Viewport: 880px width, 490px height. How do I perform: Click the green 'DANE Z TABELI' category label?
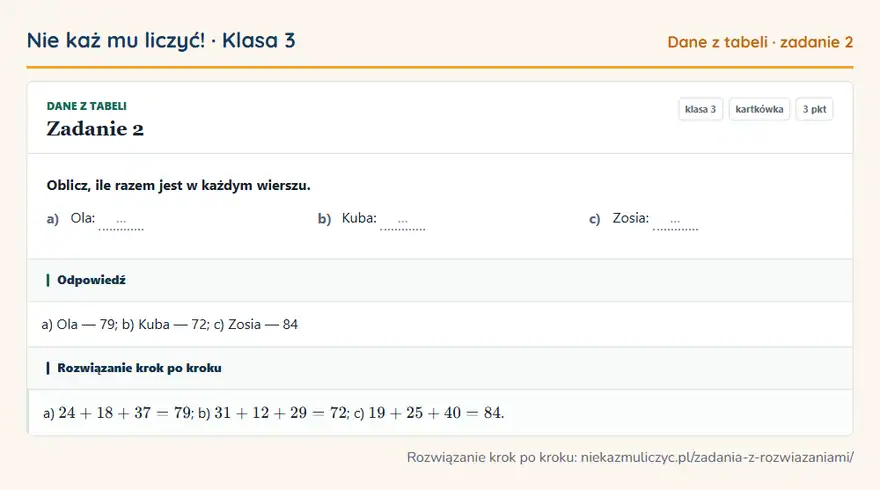point(86,106)
